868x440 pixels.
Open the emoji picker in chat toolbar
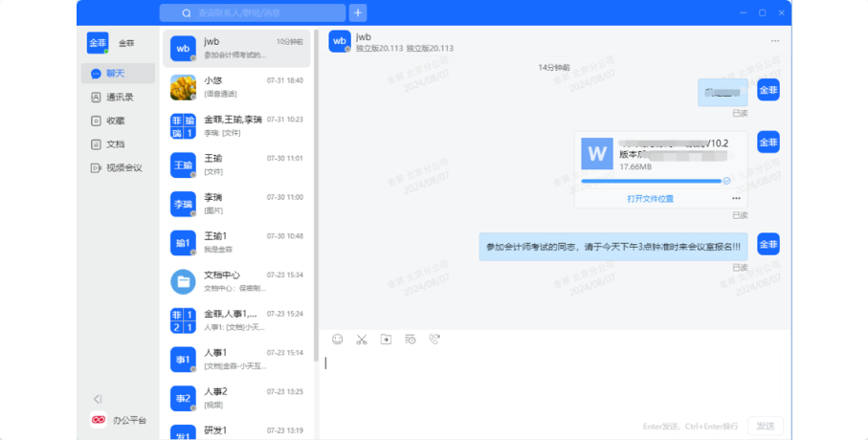[337, 339]
